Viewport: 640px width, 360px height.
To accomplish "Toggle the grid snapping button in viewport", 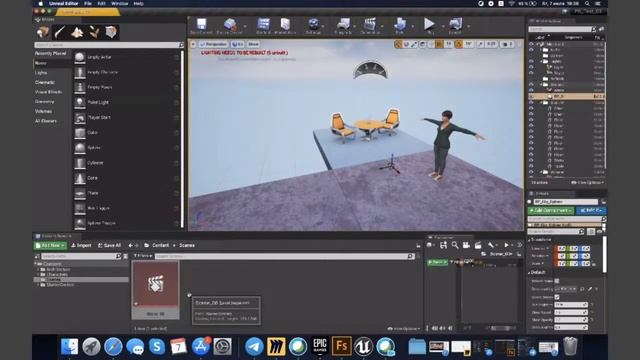I will (439, 44).
